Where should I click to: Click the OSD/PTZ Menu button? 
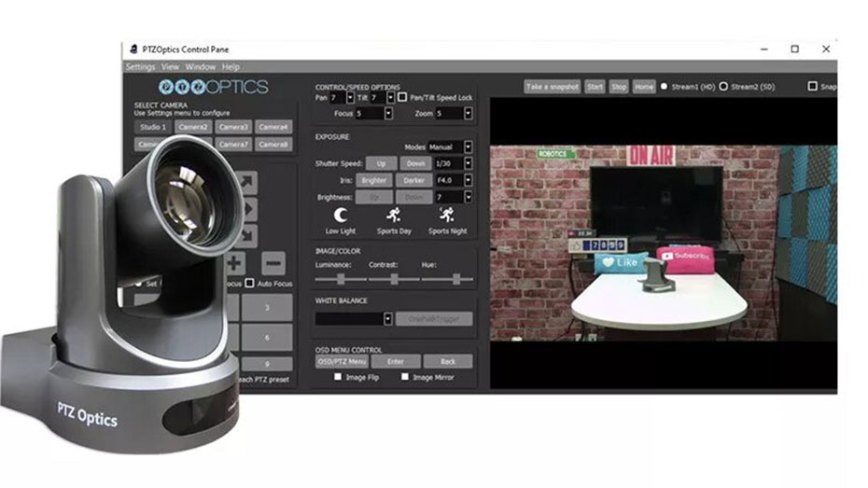tap(342, 361)
